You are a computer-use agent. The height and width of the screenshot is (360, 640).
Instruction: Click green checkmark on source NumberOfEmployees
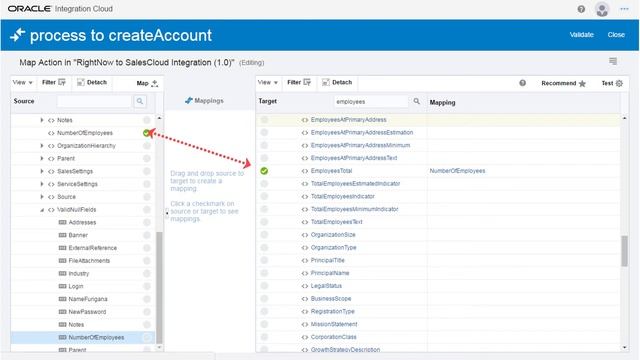coord(147,133)
